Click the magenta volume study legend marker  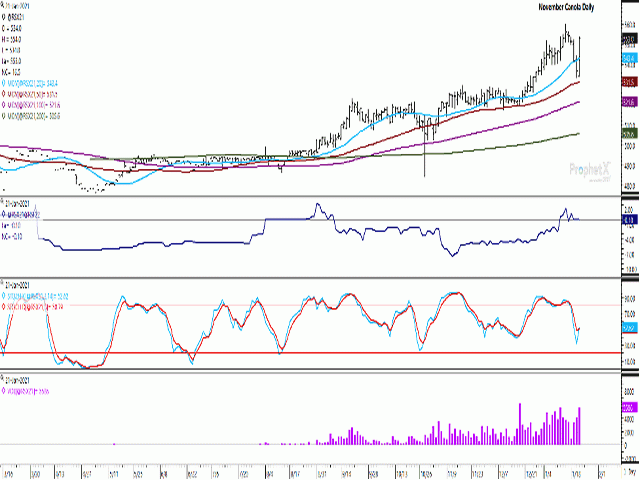4,391
